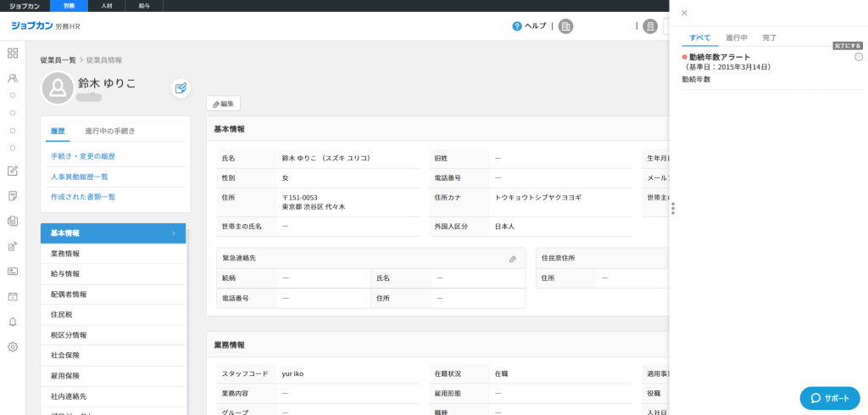The height and width of the screenshot is (415, 868).
Task: Click the blue help question mark icon
Action: 516,26
